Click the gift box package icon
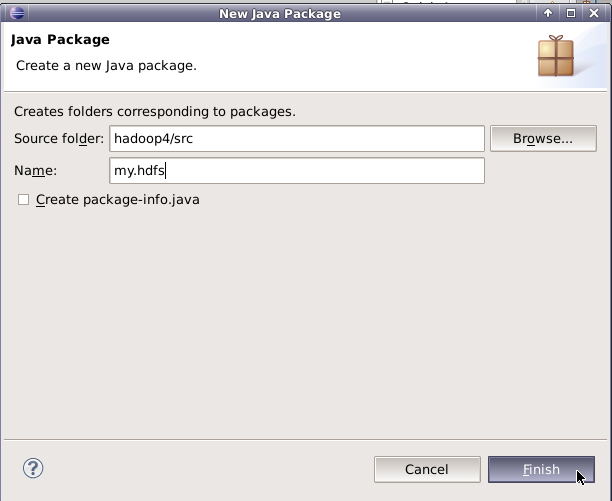 556,57
